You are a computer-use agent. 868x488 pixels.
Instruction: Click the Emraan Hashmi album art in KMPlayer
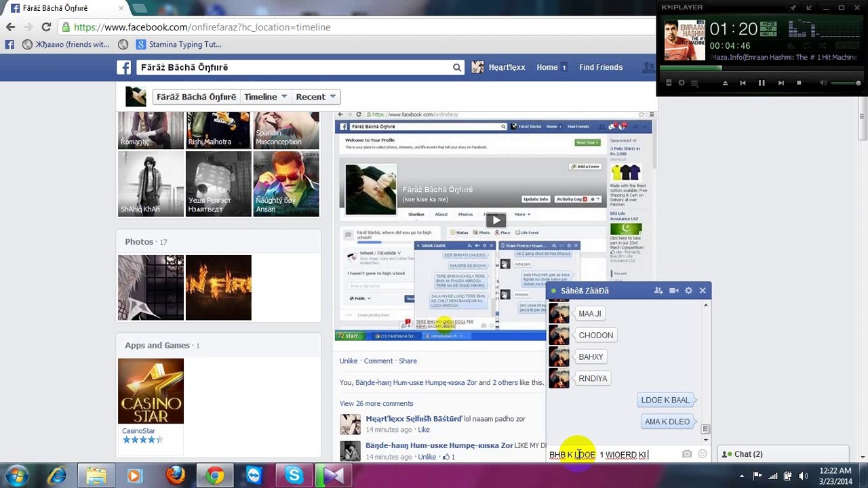coord(684,40)
